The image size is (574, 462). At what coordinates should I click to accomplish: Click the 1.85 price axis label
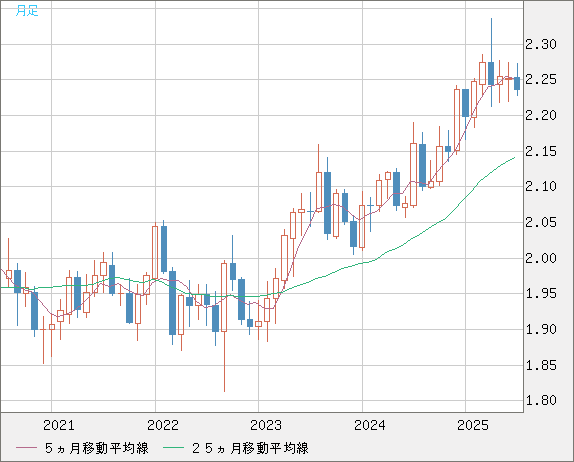(541, 365)
